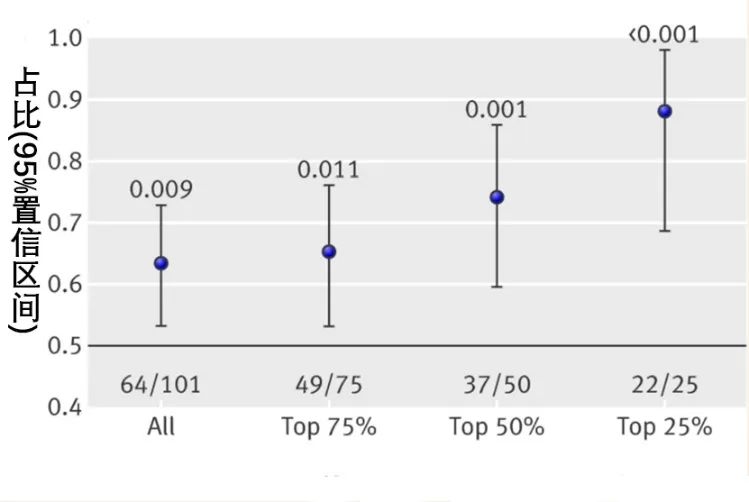
Task: Select the <0.001 p-value label
Action: 663,34
